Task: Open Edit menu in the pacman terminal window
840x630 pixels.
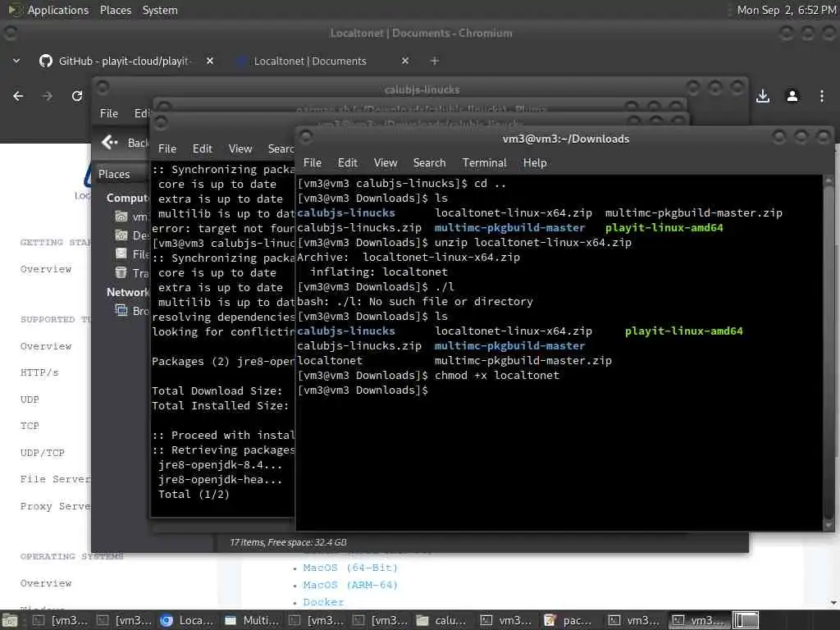Action: click(202, 148)
